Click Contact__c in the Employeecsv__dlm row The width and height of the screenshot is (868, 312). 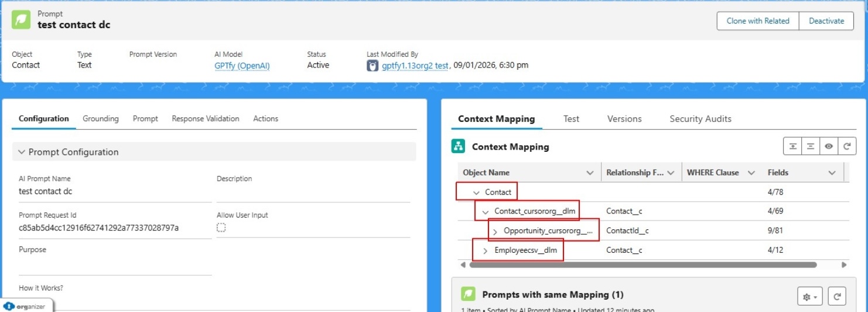click(x=624, y=251)
